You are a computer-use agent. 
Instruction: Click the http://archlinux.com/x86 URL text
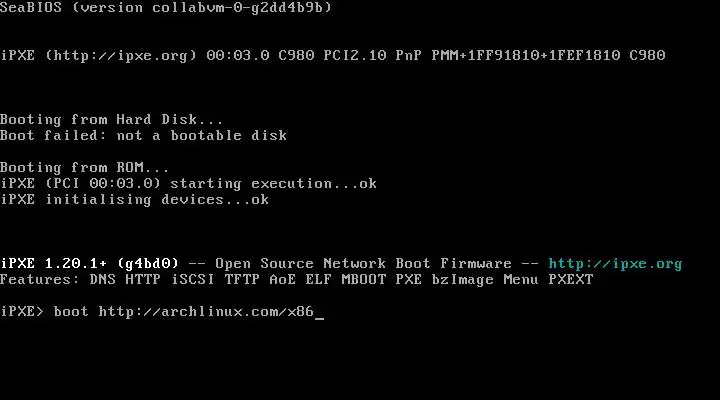tap(206, 312)
